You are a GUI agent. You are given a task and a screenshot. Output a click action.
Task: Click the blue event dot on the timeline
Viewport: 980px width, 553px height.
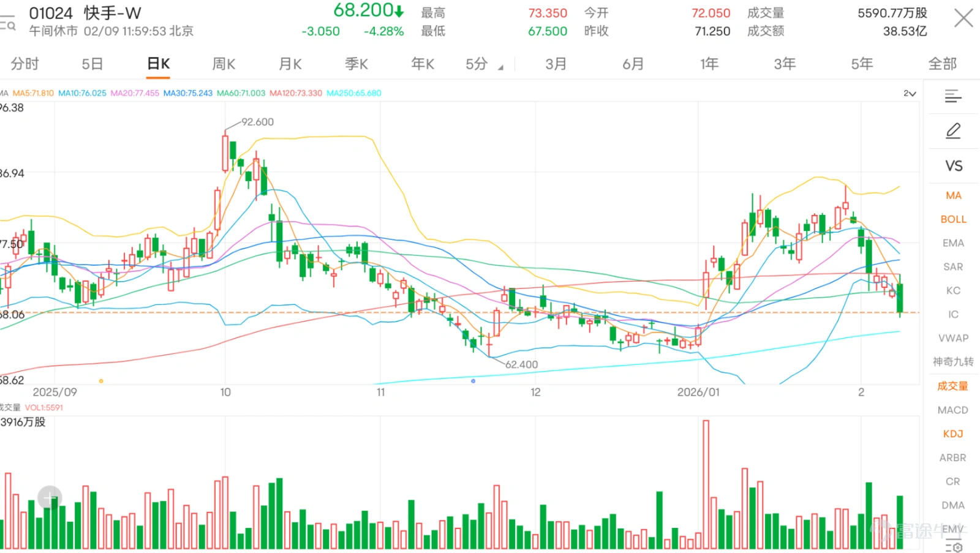pyautogui.click(x=473, y=381)
